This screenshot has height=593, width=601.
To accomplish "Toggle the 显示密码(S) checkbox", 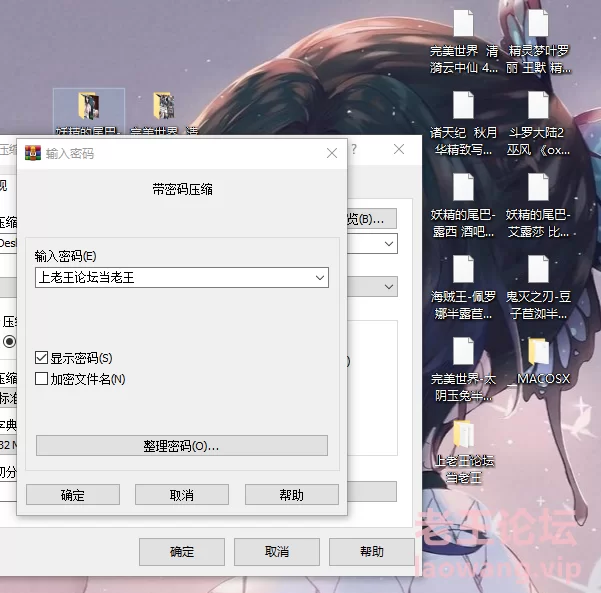I will (41, 358).
